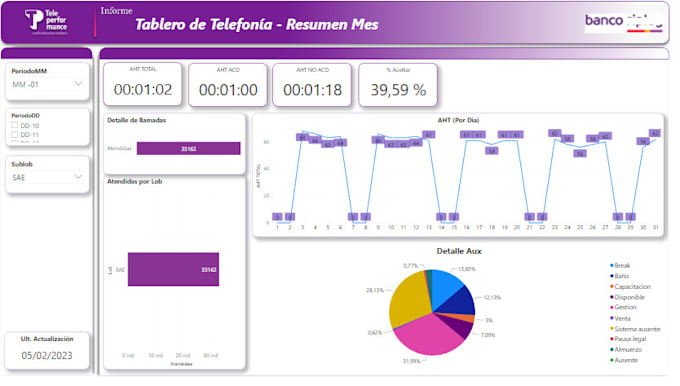The image size is (680, 386).
Task: Select the AHT TOTAL card 00:01:02
Action: pos(143,85)
